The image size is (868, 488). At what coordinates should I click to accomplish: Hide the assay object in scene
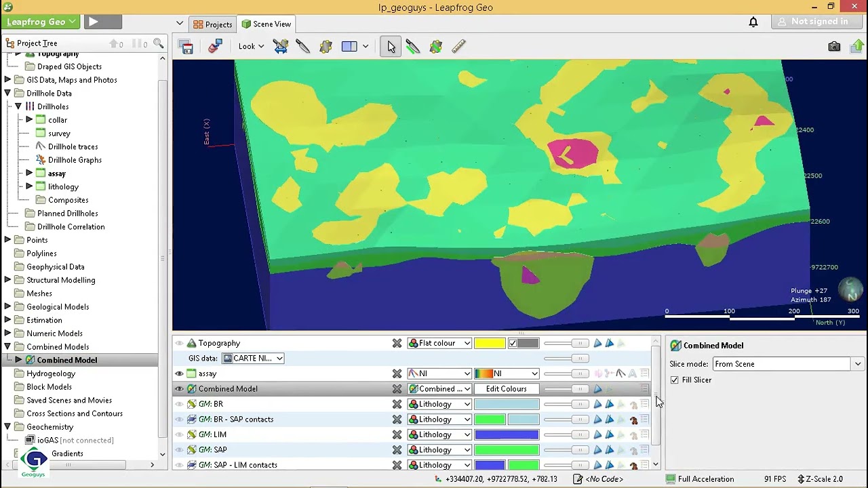[179, 373]
